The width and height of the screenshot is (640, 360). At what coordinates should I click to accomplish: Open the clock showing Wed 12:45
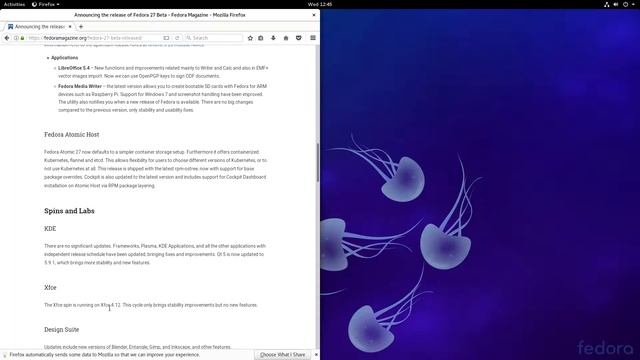click(320, 4)
